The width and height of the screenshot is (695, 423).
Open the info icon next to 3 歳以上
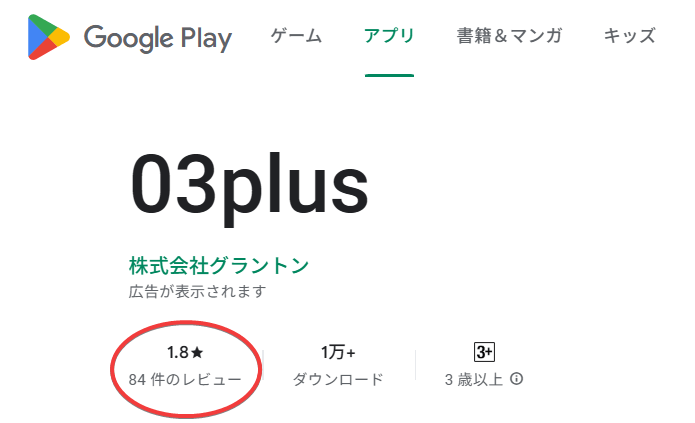(517, 380)
